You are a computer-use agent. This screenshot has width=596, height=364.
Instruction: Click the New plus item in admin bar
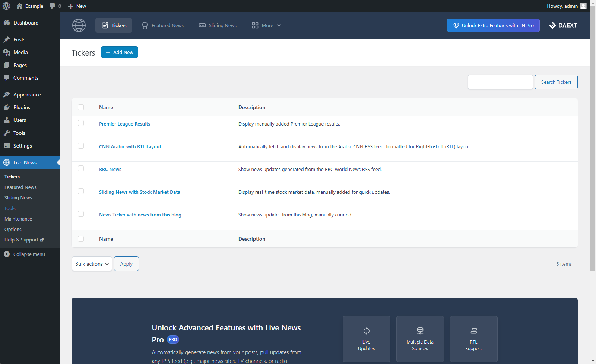pyautogui.click(x=77, y=6)
